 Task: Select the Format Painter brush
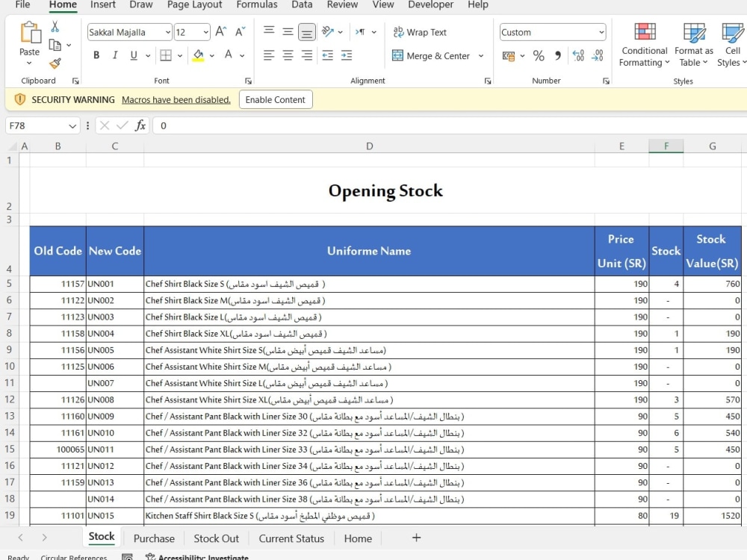[x=55, y=63]
